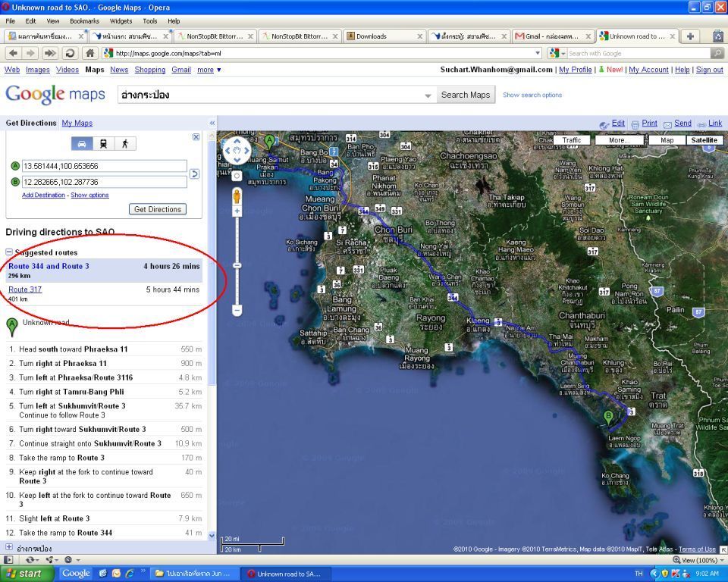Click the Street View pegman icon
The image size is (728, 582).
coord(237,196)
